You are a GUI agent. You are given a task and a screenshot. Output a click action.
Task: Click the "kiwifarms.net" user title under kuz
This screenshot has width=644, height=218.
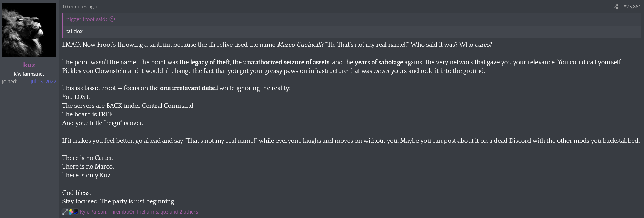29,74
